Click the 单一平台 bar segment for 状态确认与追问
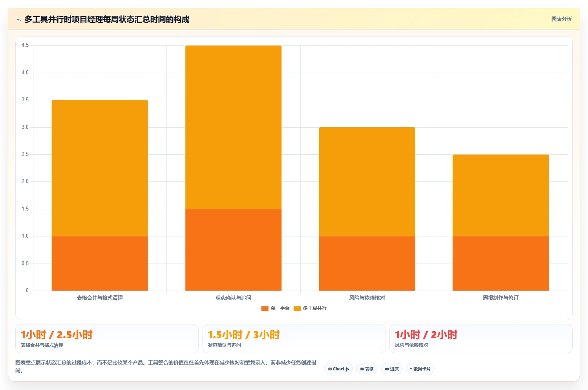The image size is (588, 390). tap(234, 250)
